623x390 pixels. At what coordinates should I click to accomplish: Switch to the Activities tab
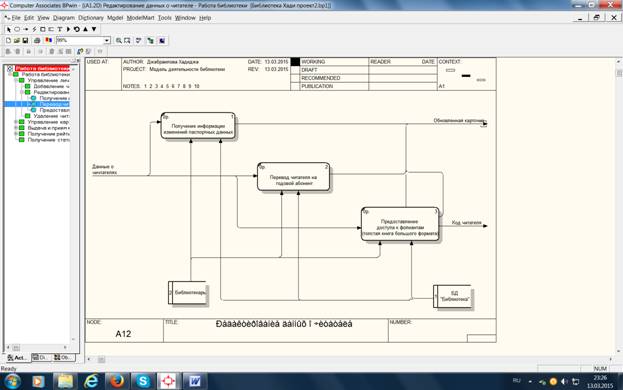(x=17, y=358)
